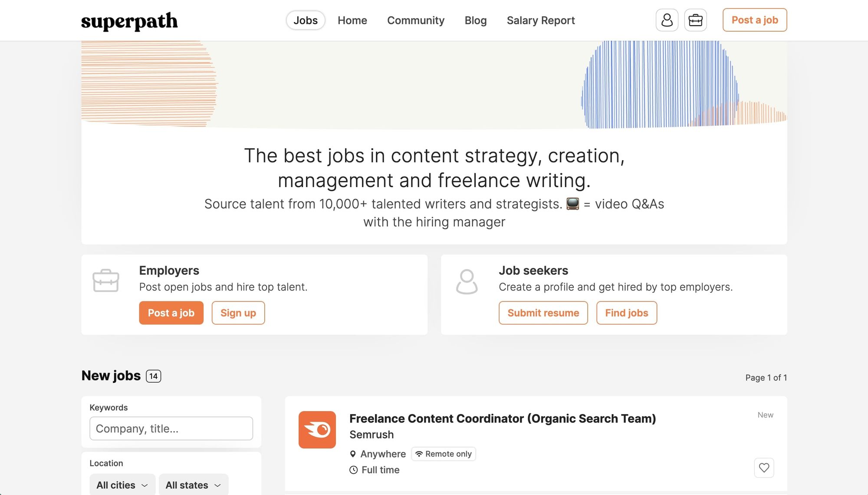Screen dimensions: 868x495
Task: Switch to the Jobs tab
Action: pos(306,20)
